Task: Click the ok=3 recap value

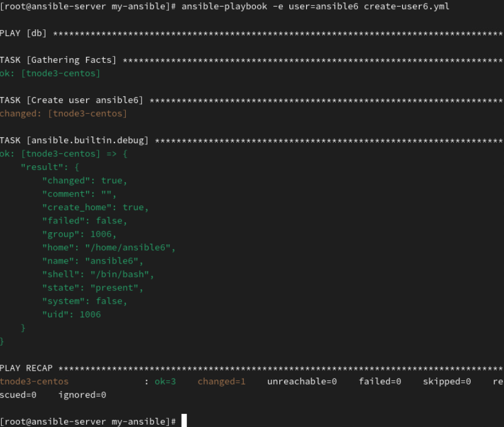Action: tap(165, 381)
